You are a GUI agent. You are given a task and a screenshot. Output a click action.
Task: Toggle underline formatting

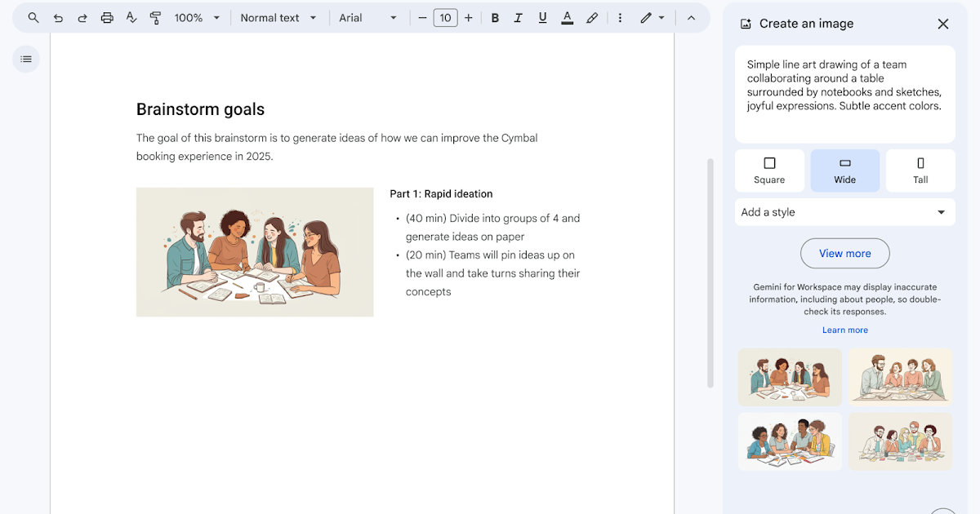coord(541,18)
